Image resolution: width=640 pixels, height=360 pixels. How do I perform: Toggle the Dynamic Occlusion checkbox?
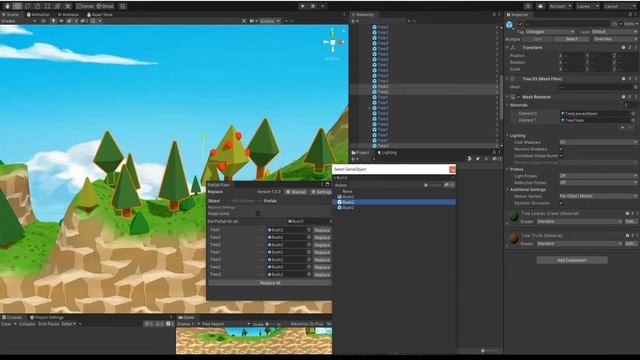tap(562, 203)
